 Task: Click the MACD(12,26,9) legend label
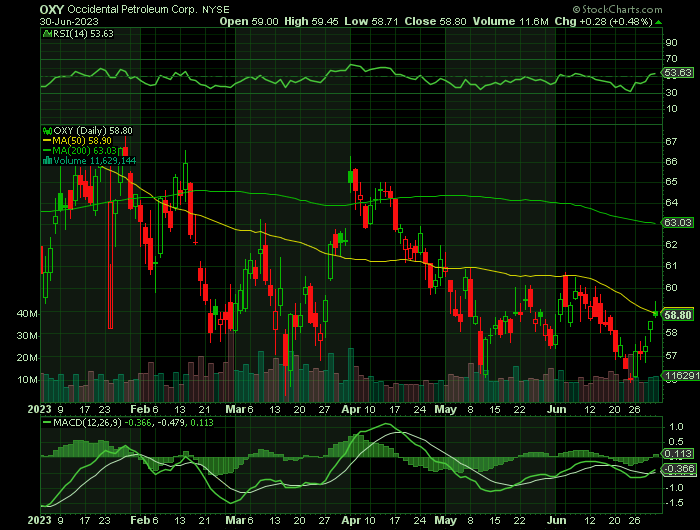click(87, 422)
